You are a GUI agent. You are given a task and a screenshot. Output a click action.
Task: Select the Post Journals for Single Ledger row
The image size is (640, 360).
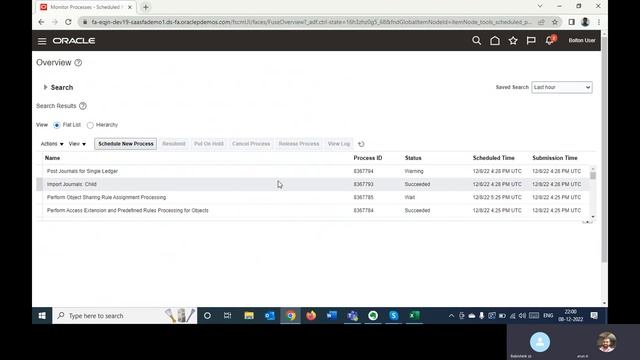(x=312, y=171)
